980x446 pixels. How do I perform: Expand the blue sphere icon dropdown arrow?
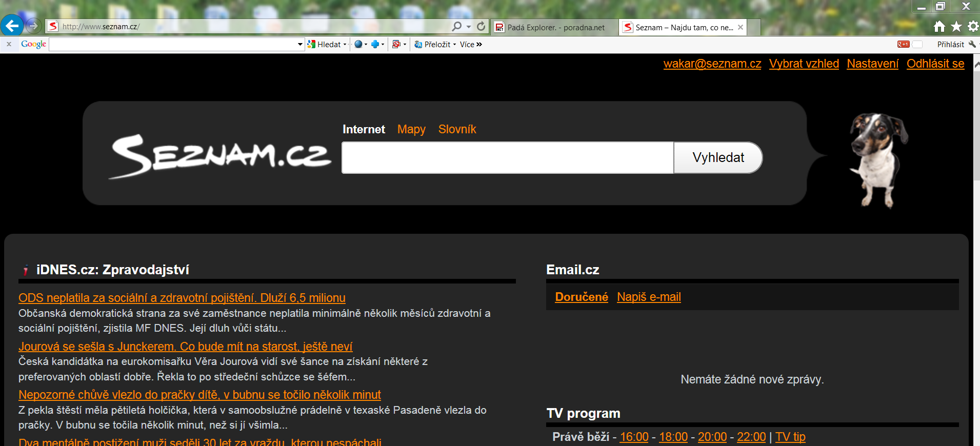[365, 45]
